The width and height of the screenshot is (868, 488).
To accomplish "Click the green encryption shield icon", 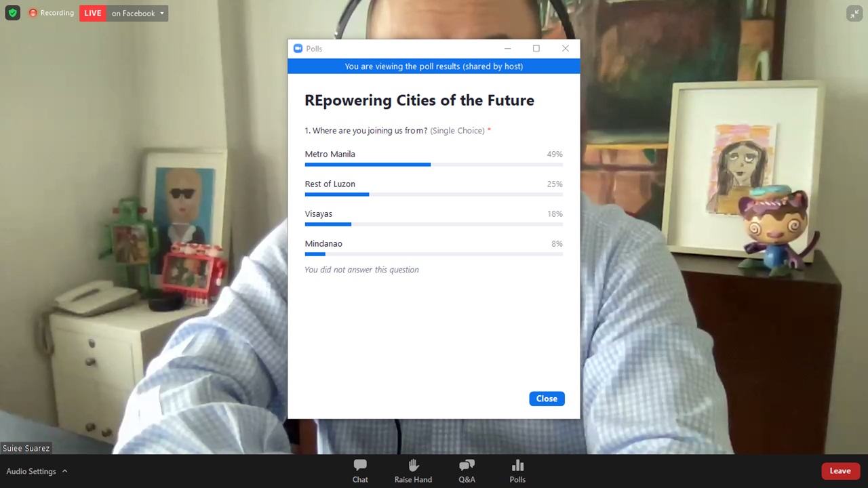I will click(12, 13).
